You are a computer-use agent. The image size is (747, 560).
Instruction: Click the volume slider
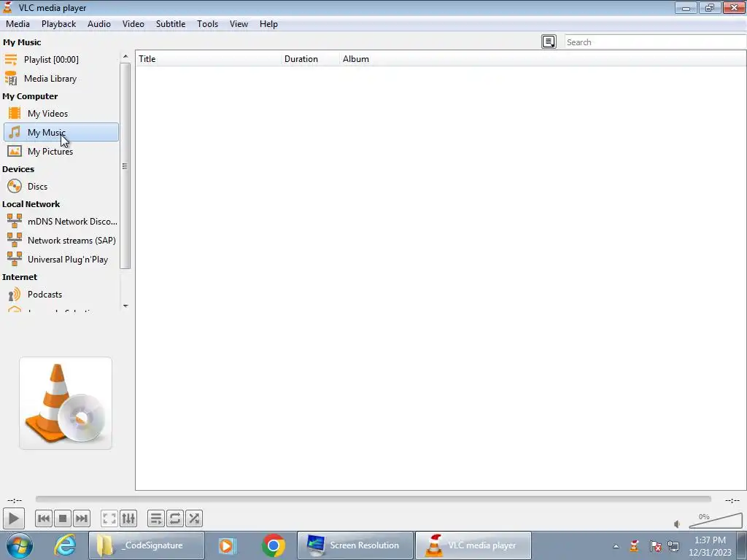pyautogui.click(x=716, y=521)
